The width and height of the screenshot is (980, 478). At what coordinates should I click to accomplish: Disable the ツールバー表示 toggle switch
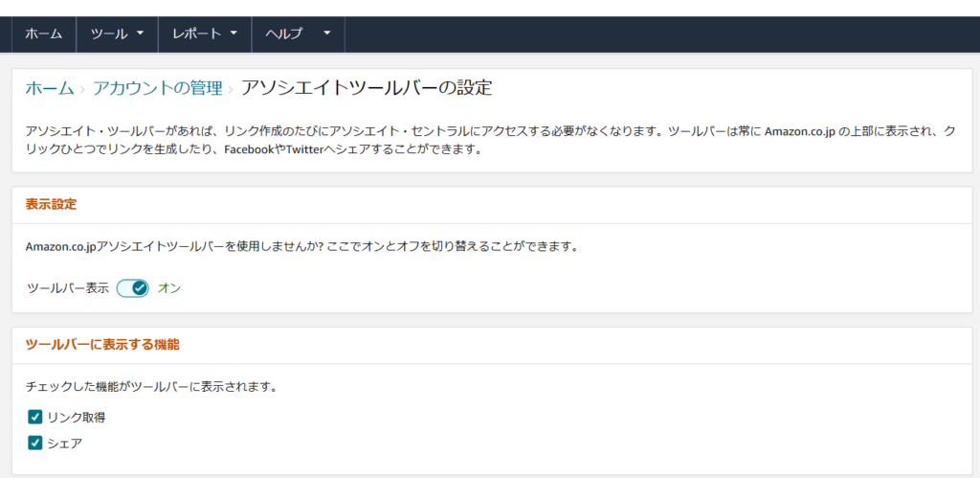[133, 287]
